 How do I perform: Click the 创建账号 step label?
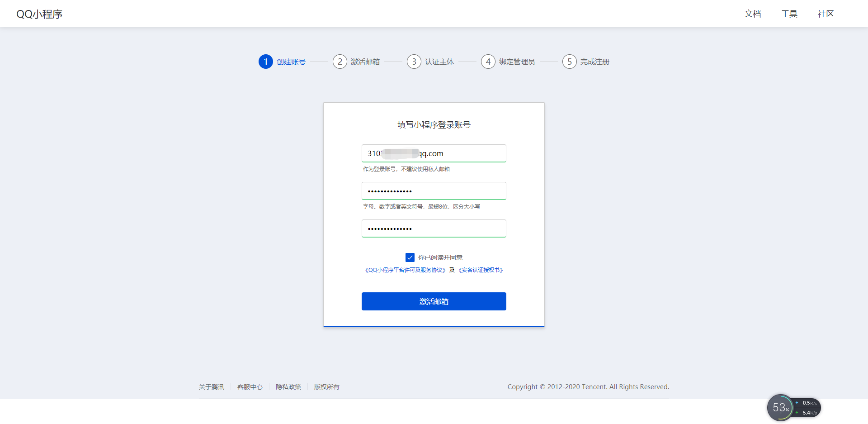[x=291, y=62]
